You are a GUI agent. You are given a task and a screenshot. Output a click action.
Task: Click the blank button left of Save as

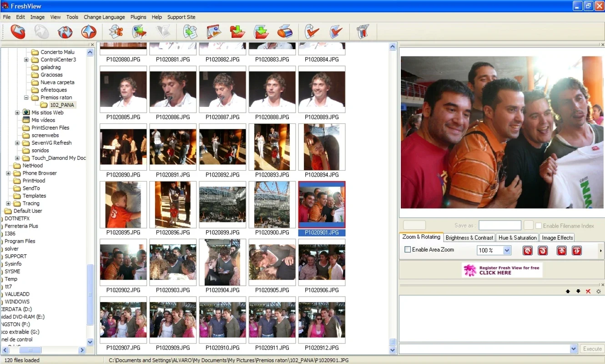coord(414,225)
